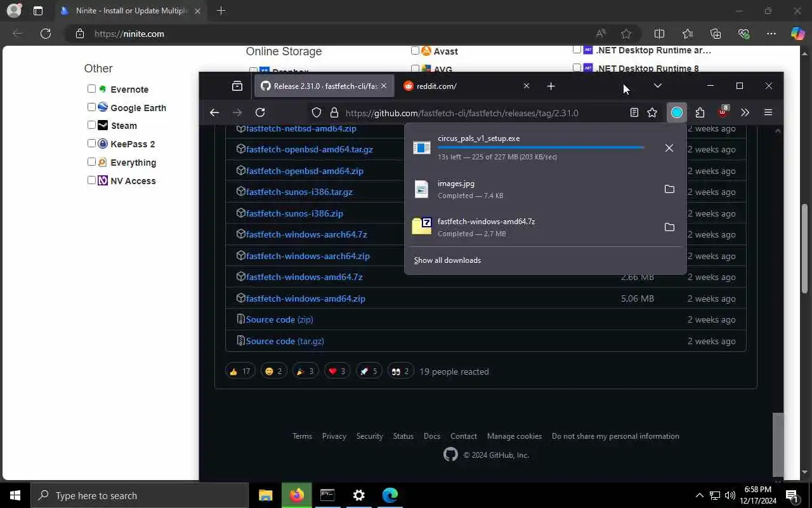Toggle Firefox reader view icon
Image resolution: width=812 pixels, height=508 pixels.
(634, 113)
